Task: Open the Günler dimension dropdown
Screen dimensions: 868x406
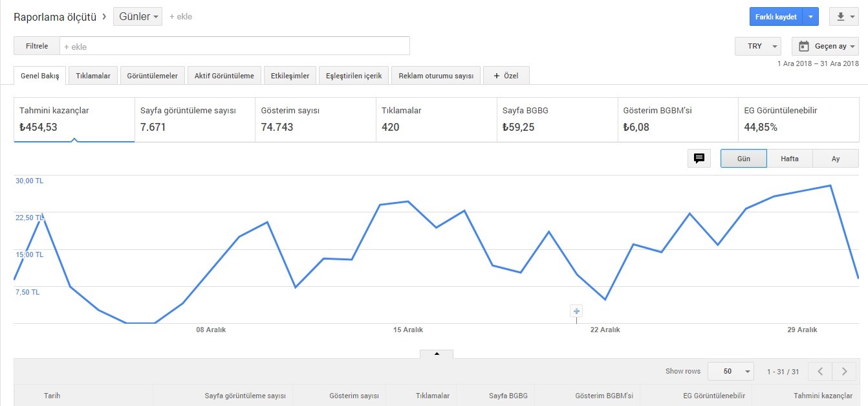Action: tap(138, 17)
